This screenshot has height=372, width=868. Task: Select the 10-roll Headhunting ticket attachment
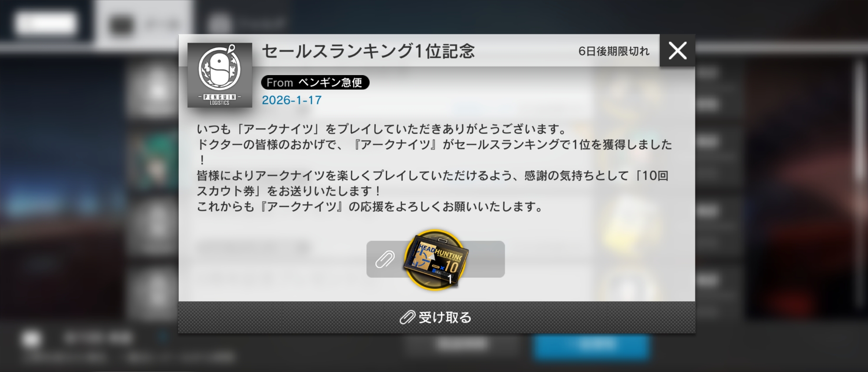pos(436,260)
